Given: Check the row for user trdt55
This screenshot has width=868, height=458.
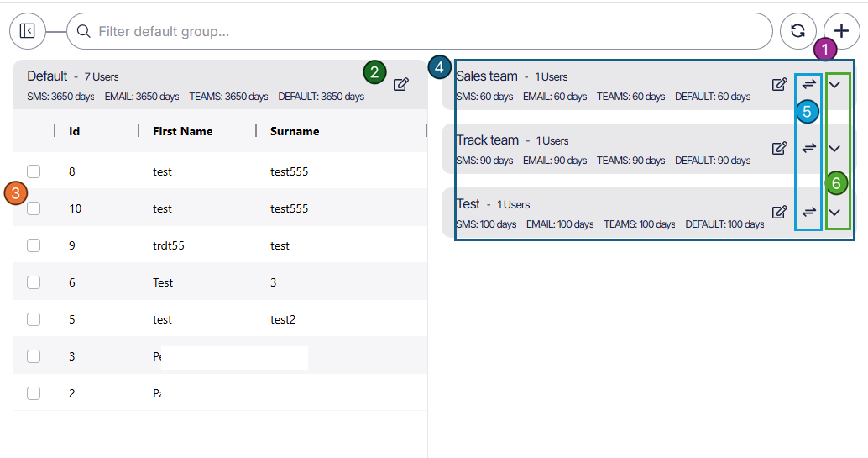Looking at the screenshot, I should (x=34, y=245).
